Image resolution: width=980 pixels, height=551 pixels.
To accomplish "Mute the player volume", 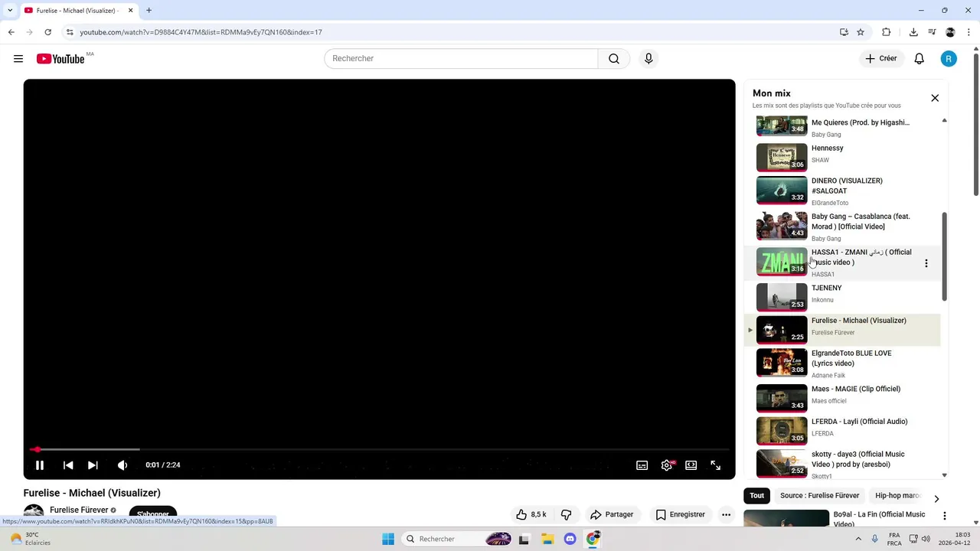I will (122, 465).
